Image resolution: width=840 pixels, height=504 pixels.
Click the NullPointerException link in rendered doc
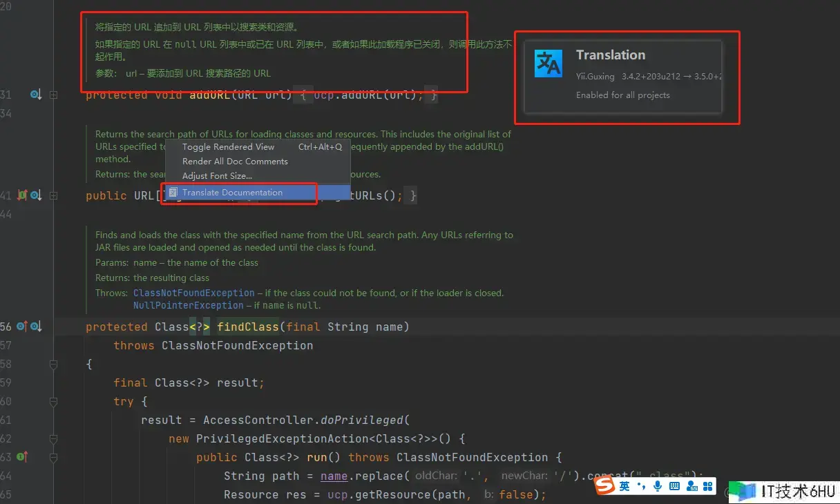tap(188, 305)
